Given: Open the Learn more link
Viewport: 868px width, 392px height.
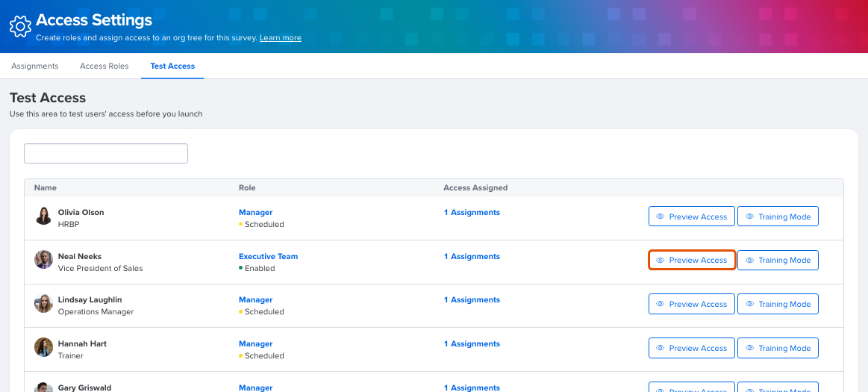Looking at the screenshot, I should click(280, 37).
